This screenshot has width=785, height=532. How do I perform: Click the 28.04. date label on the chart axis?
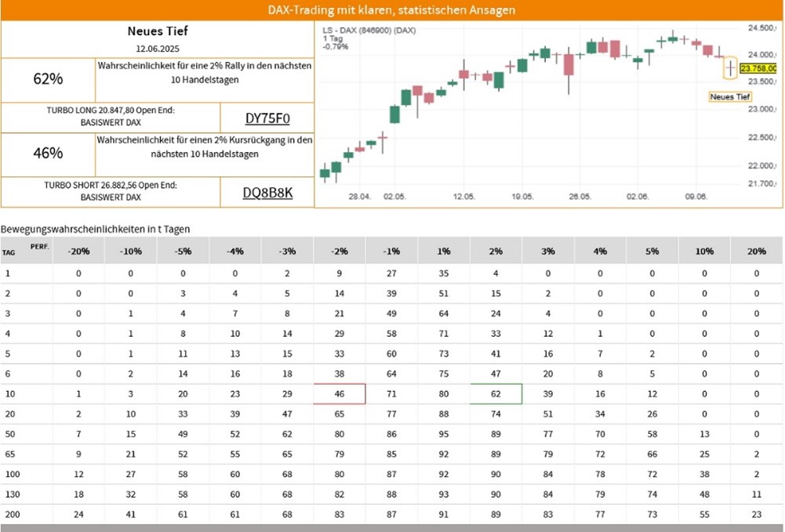pyautogui.click(x=359, y=197)
